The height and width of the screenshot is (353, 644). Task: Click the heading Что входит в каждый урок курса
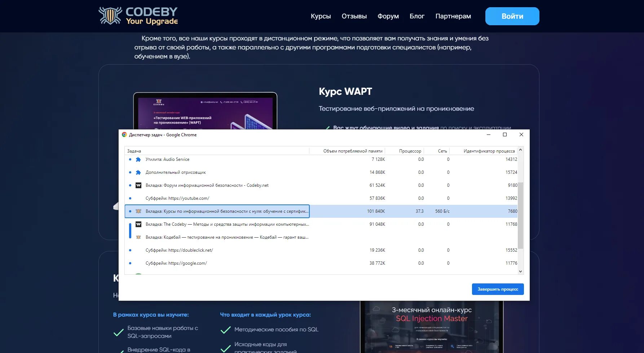(265, 315)
